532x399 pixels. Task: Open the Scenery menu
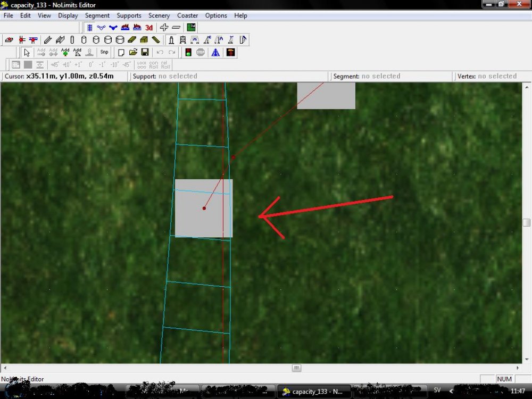159,15
